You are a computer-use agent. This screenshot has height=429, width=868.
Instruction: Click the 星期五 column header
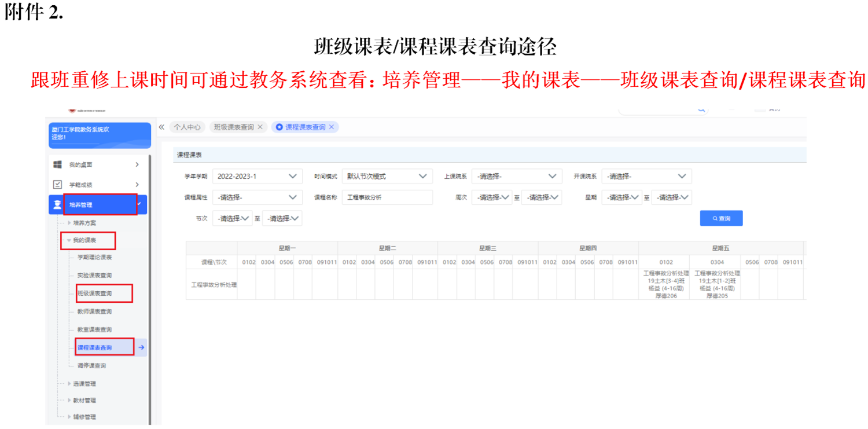(721, 248)
